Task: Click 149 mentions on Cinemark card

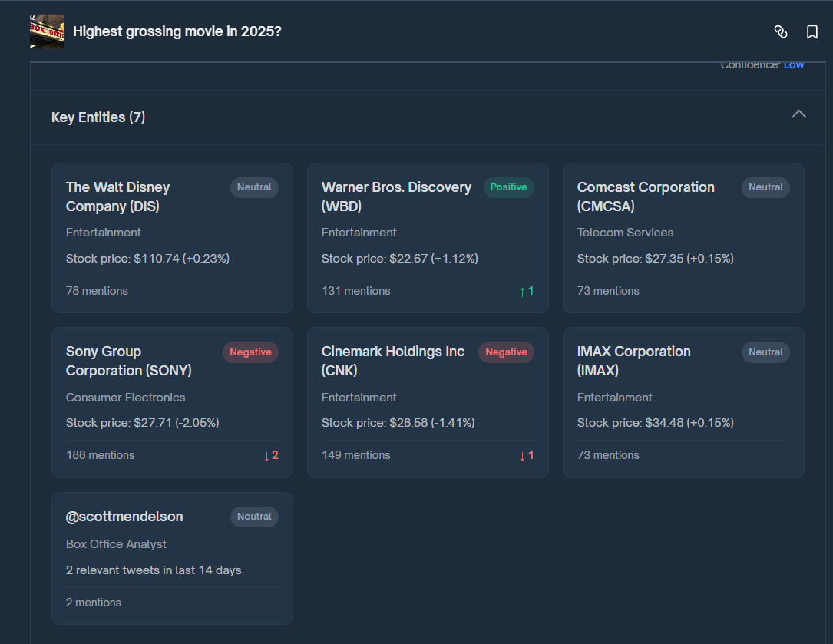Action: pos(356,455)
